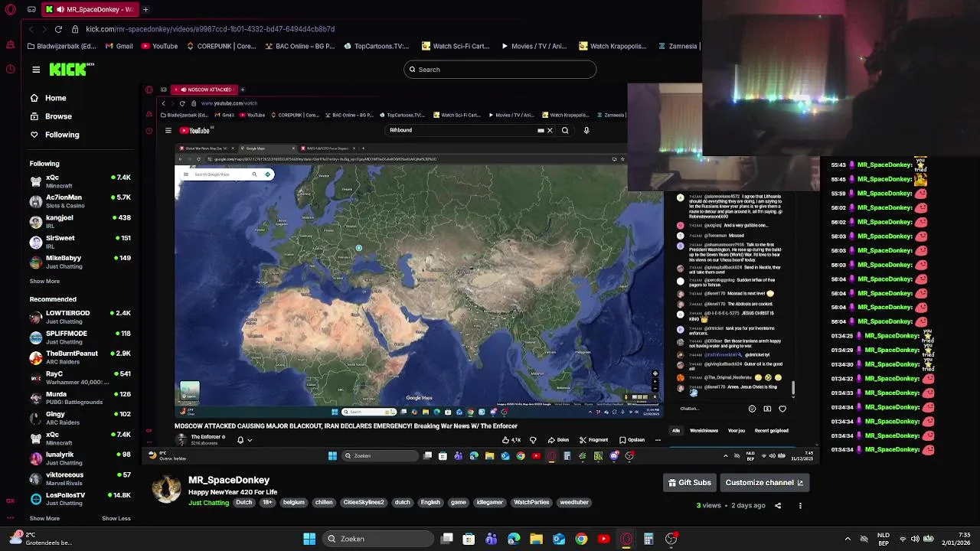Reload the Kick page
The image size is (980, 551).
click(x=58, y=29)
